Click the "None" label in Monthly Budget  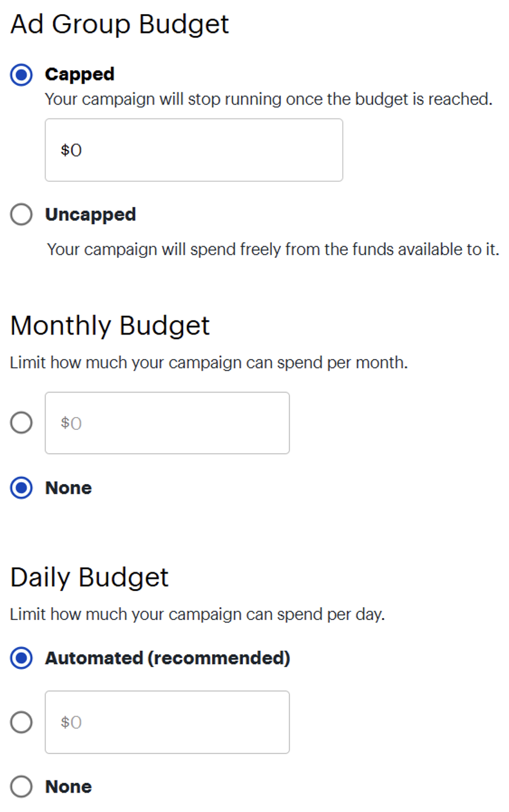[x=68, y=488]
